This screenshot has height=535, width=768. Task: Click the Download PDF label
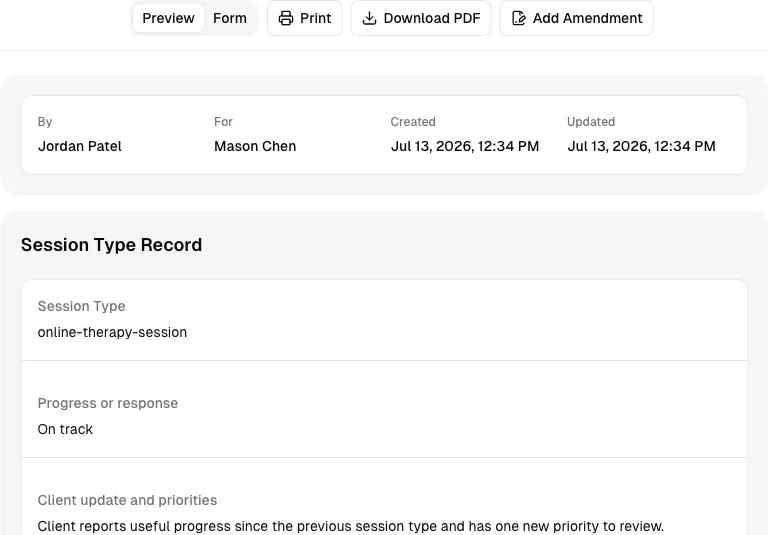432,18
